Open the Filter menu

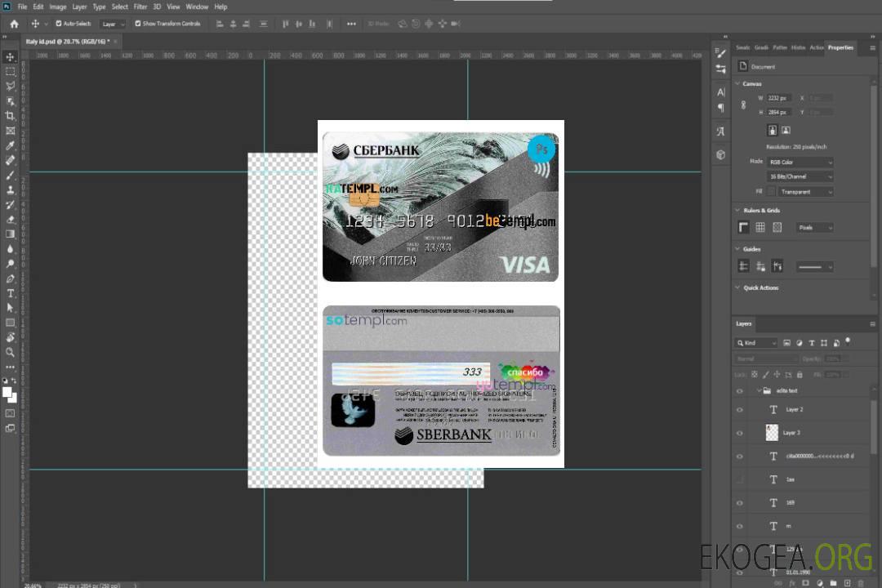coord(140,7)
